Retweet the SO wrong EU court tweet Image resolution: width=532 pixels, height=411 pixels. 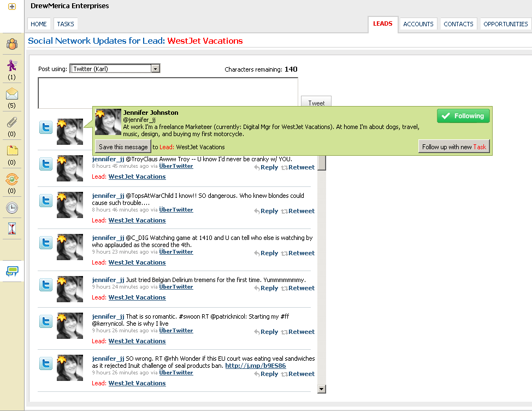click(298, 374)
